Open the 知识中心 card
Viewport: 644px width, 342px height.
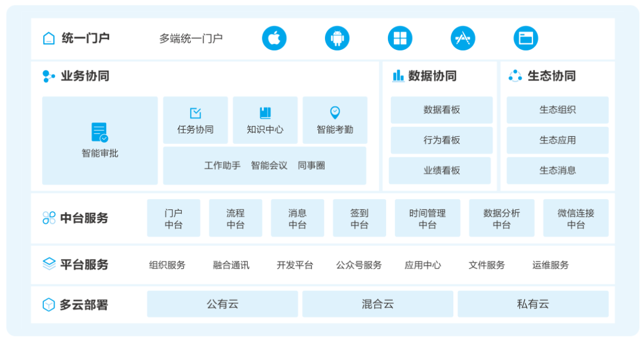pyautogui.click(x=265, y=120)
